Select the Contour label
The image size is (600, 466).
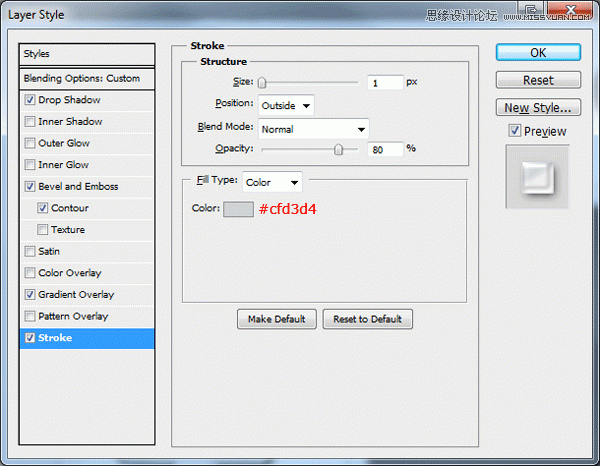click(70, 208)
